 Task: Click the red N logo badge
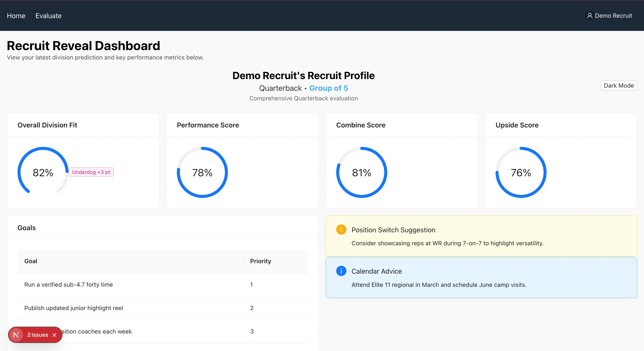(16, 335)
